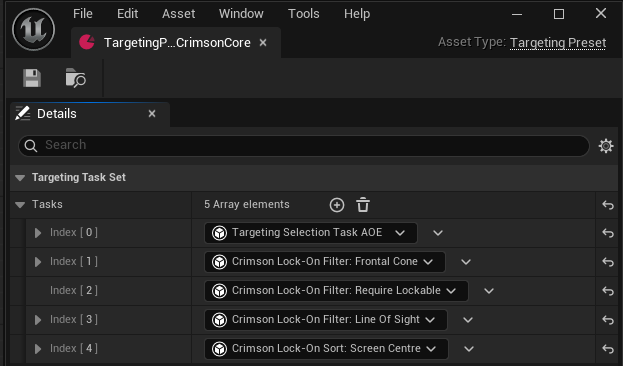623x366 pixels.
Task: Collapse the Targeting Task Set category
Action: pyautogui.click(x=20, y=178)
